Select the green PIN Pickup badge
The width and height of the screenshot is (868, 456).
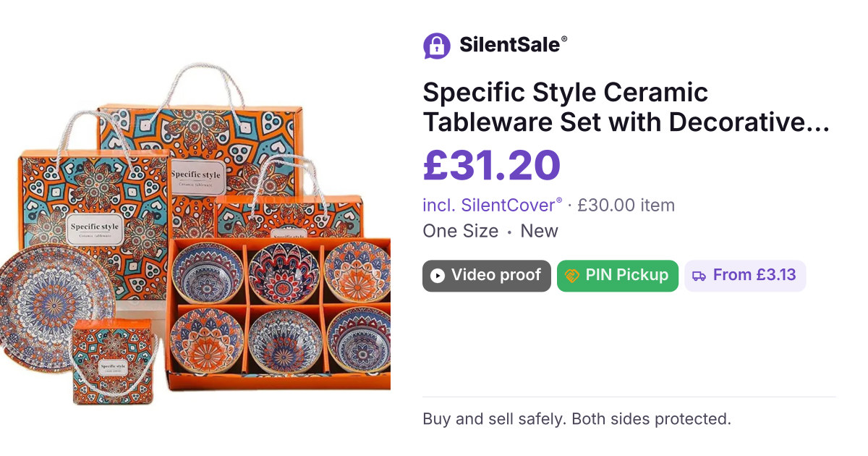[618, 276]
